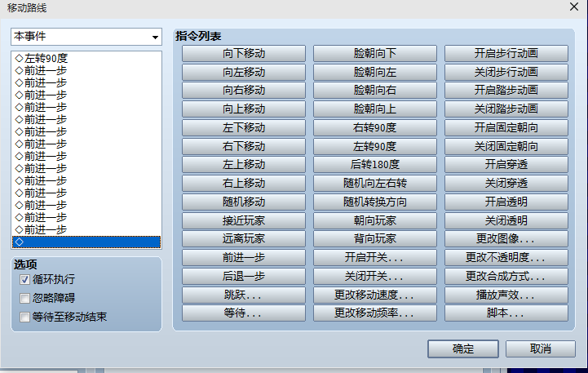Click the 脸朝向下 button
The image size is (588, 373).
375,53
